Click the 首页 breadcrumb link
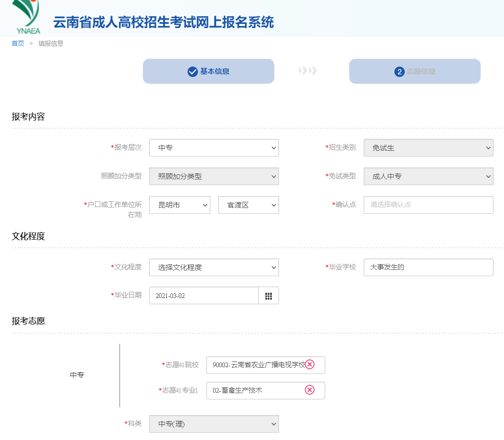The image size is (504, 440). (17, 44)
